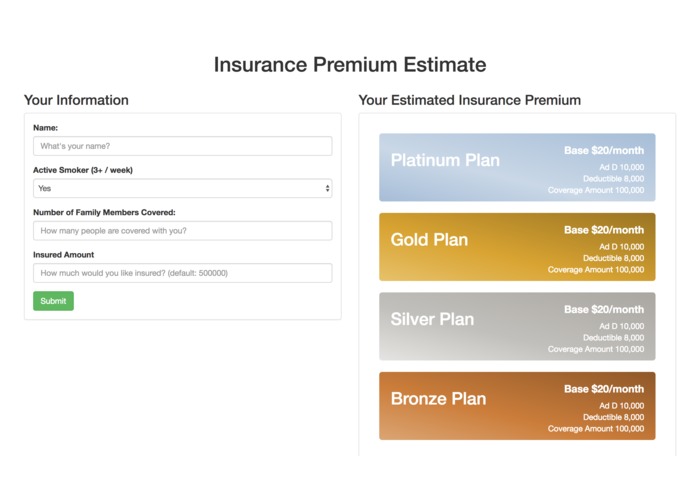Click the Insured Amount label

point(63,255)
